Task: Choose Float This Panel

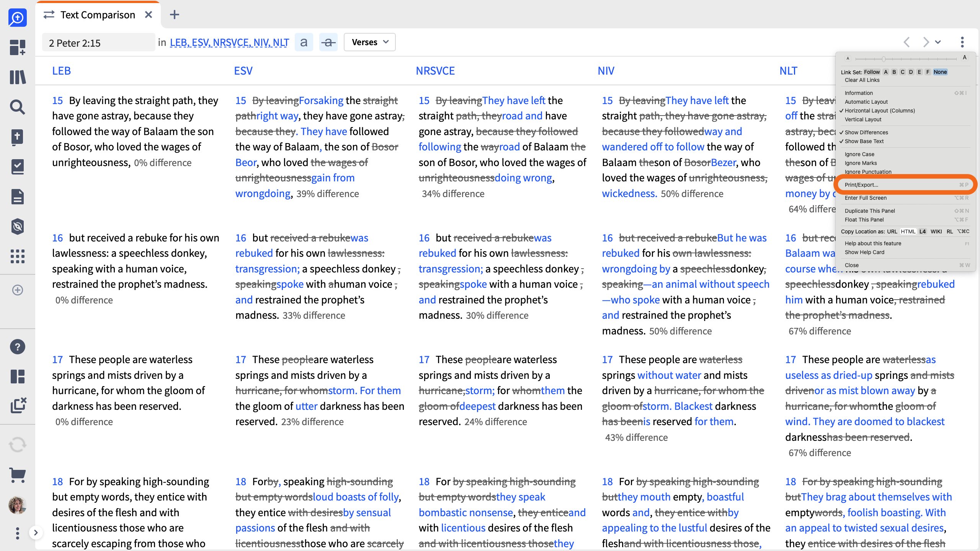Action: pos(906,220)
